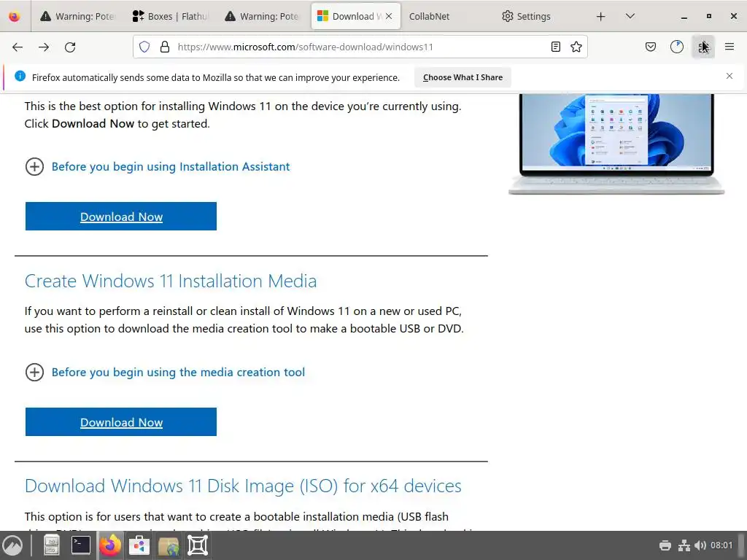Switch to Boxes | Flathub tab
The height and width of the screenshot is (560, 747).
(170, 16)
